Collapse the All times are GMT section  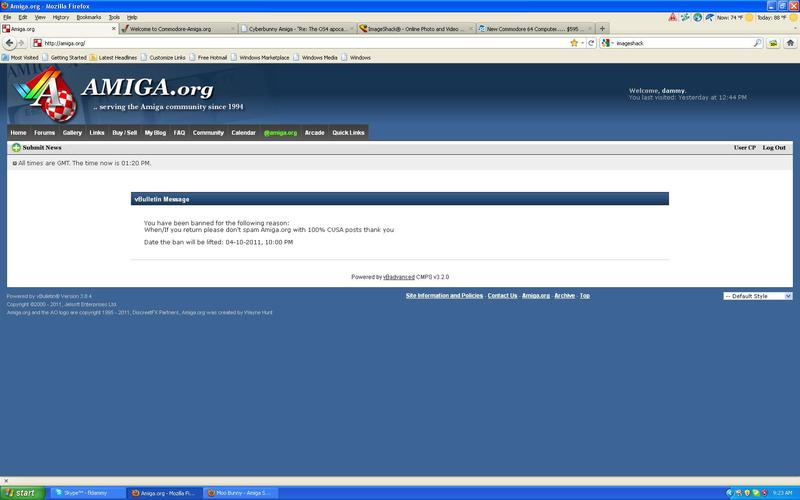(x=14, y=163)
